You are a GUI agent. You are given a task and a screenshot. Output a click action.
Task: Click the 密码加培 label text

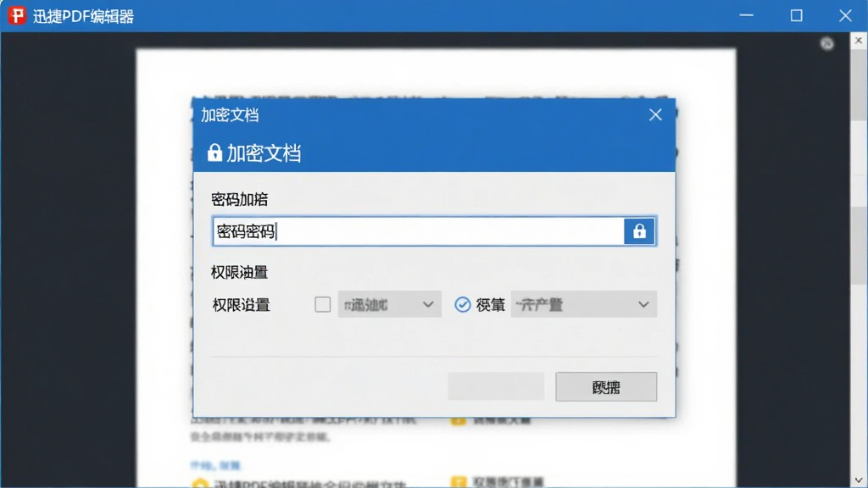point(240,199)
